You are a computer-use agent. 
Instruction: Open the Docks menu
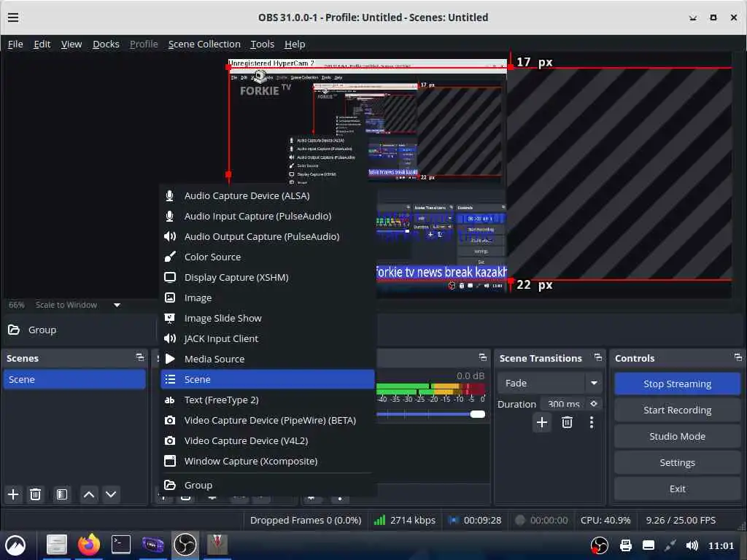[x=106, y=44]
